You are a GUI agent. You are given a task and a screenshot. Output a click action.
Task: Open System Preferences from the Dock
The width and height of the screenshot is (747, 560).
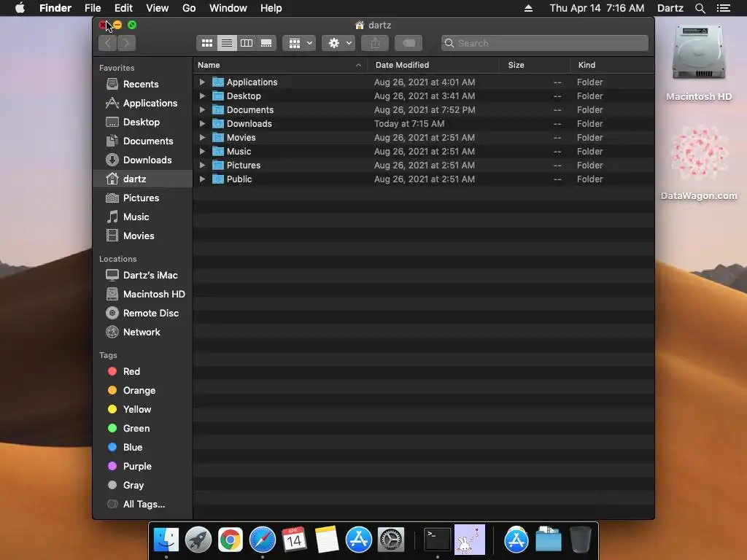coord(391,540)
